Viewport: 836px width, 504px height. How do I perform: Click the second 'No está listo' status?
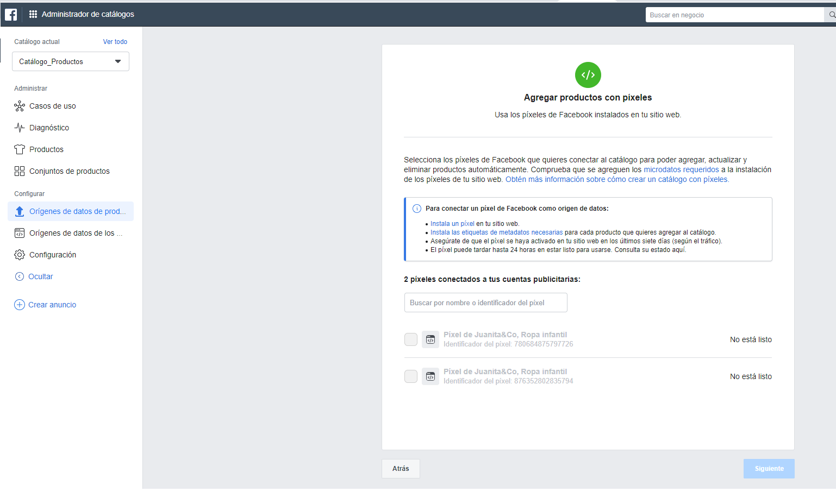751,376
